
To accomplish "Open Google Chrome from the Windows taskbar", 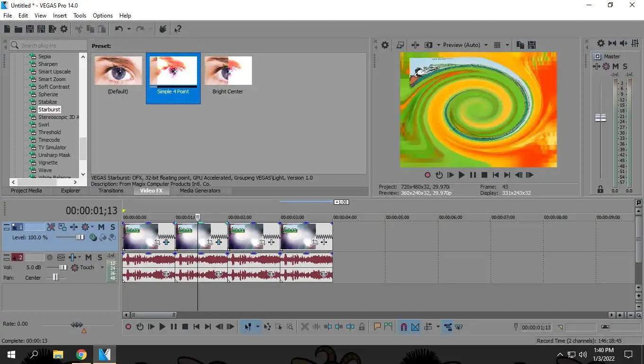I will (x=81, y=355).
